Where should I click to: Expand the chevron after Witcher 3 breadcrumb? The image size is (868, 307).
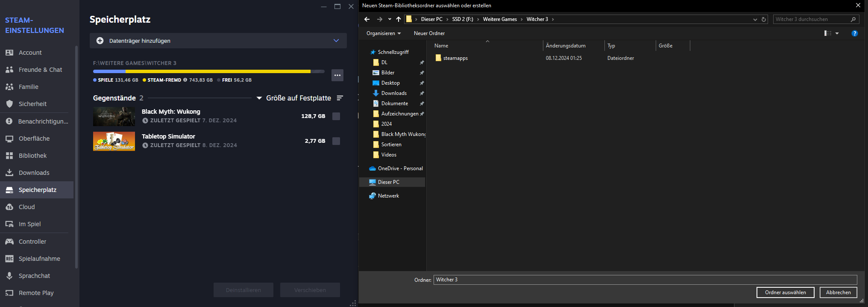click(553, 19)
